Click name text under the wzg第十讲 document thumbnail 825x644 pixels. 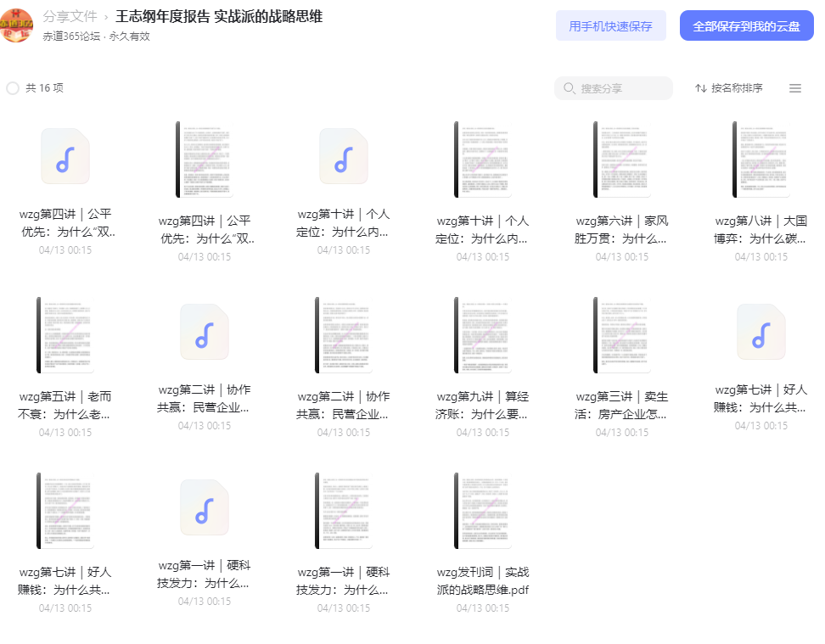coord(483,230)
